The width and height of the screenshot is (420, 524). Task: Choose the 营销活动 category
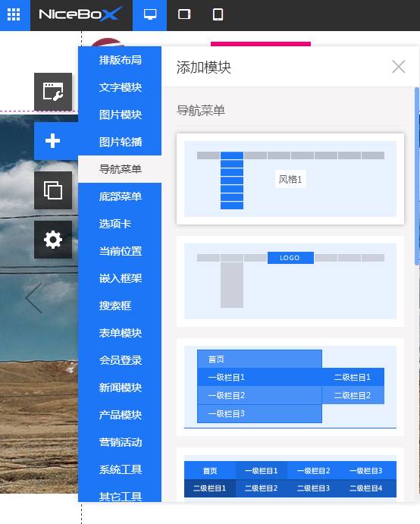pos(120,442)
